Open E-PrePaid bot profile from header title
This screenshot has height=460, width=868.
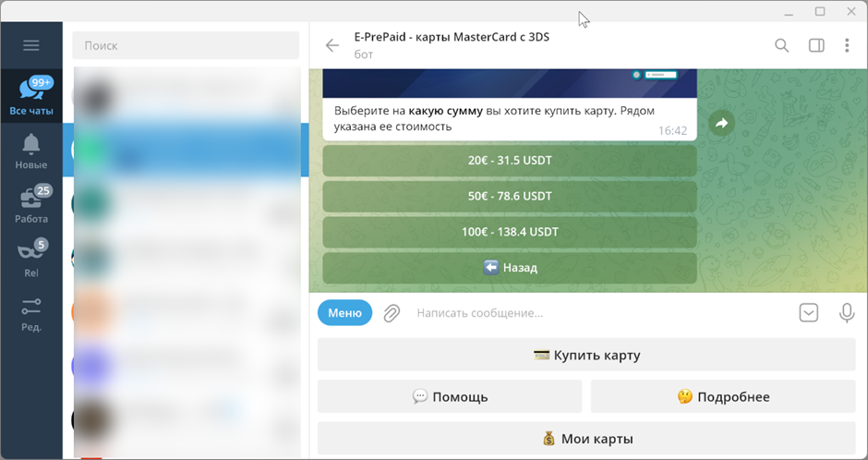(452, 37)
